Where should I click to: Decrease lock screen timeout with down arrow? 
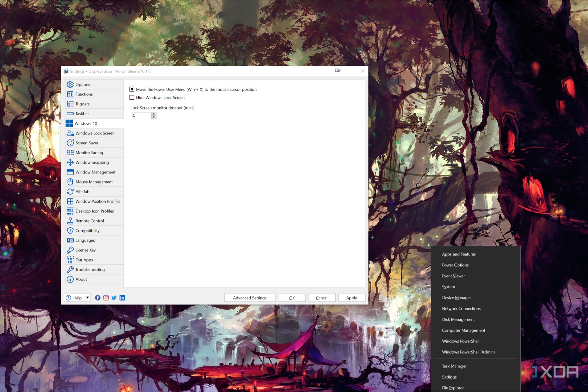pyautogui.click(x=153, y=117)
